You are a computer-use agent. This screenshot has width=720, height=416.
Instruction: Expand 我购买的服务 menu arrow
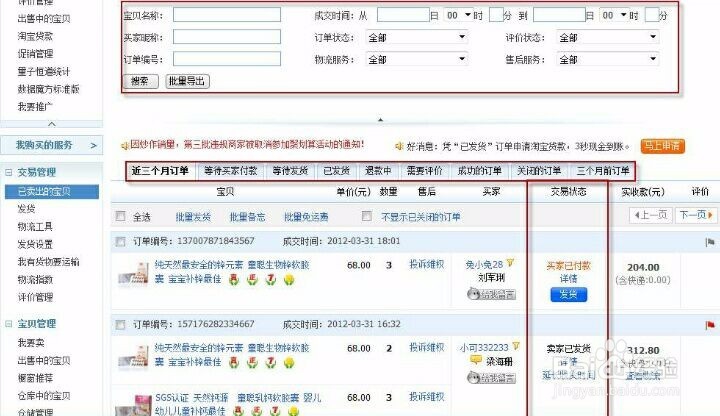coord(94,146)
